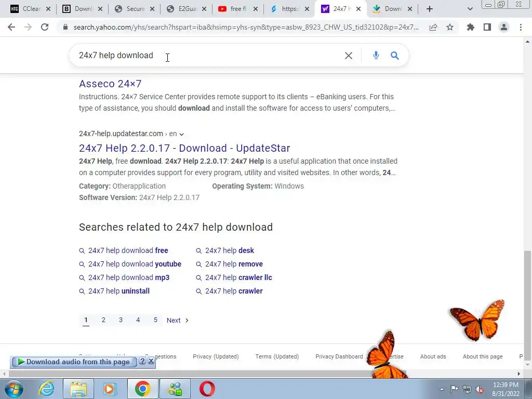The width and height of the screenshot is (532, 399).
Task: Open Privacy (Updated) footer link
Action: [x=216, y=356]
